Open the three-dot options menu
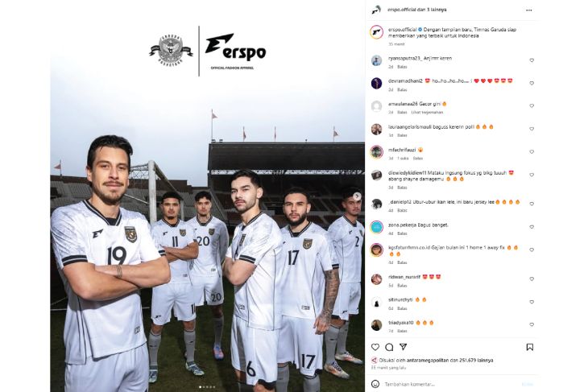 [x=528, y=10]
